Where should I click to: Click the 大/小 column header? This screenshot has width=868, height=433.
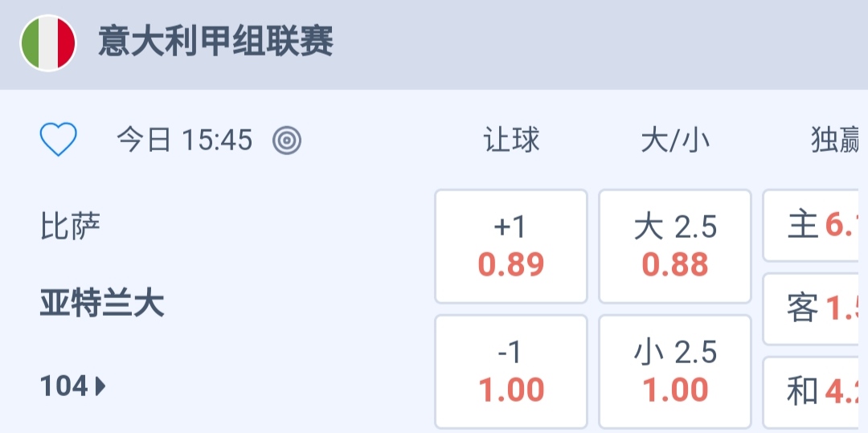coord(675,141)
